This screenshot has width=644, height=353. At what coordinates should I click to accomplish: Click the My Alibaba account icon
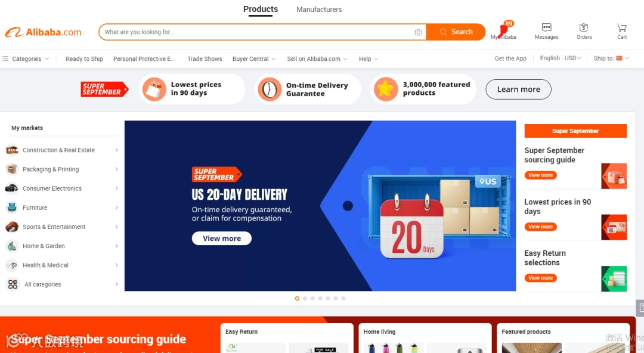click(503, 29)
